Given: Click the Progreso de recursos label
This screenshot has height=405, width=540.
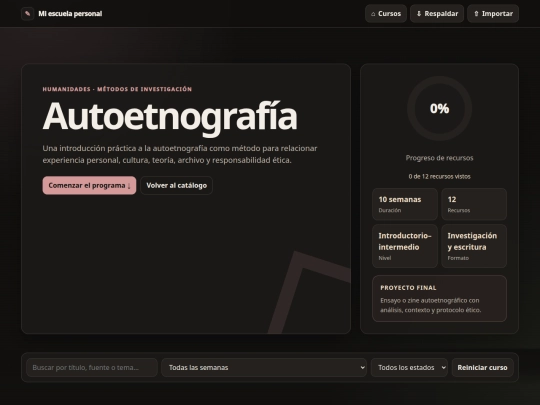Looking at the screenshot, I should (x=439, y=158).
